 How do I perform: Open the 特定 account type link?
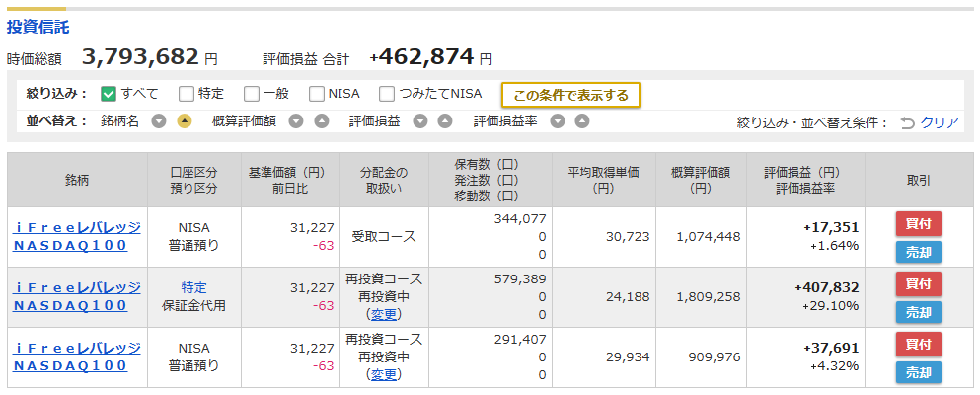[193, 288]
